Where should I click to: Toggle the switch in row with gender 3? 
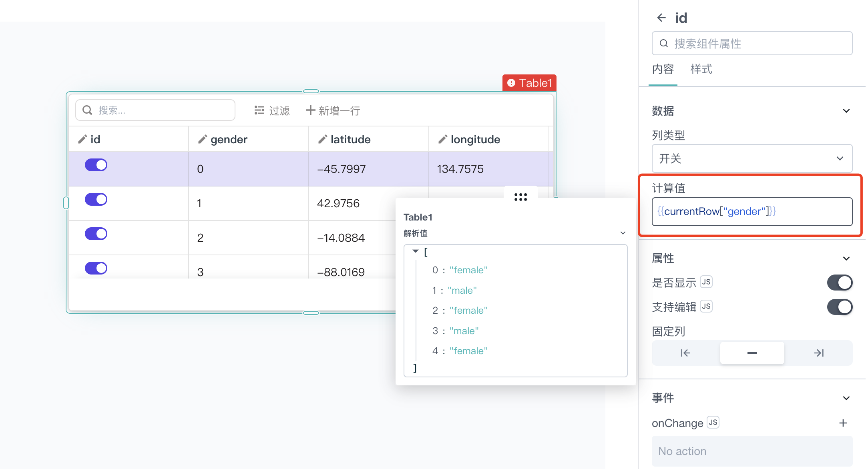(96, 268)
